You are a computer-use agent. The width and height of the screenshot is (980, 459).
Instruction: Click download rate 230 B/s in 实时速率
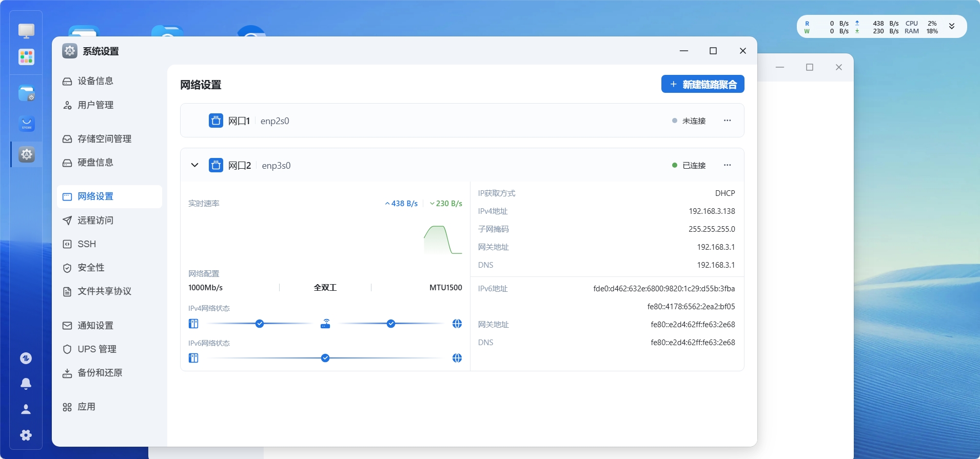[x=446, y=204]
